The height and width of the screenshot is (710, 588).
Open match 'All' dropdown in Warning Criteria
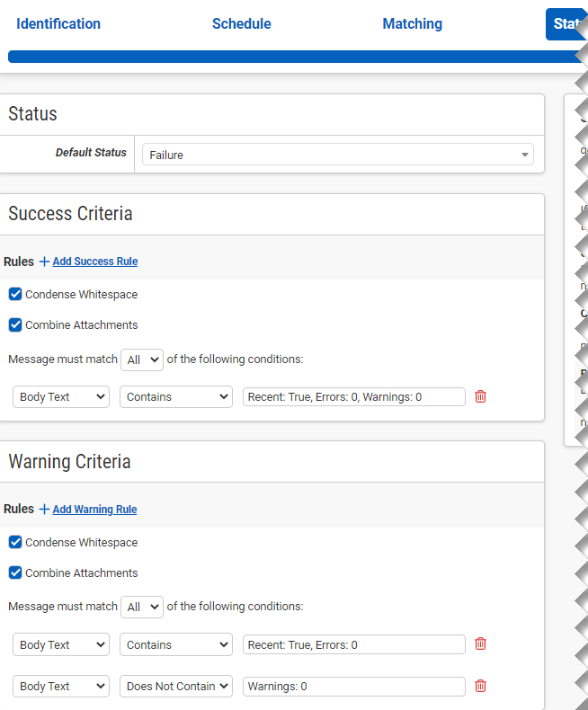(142, 607)
